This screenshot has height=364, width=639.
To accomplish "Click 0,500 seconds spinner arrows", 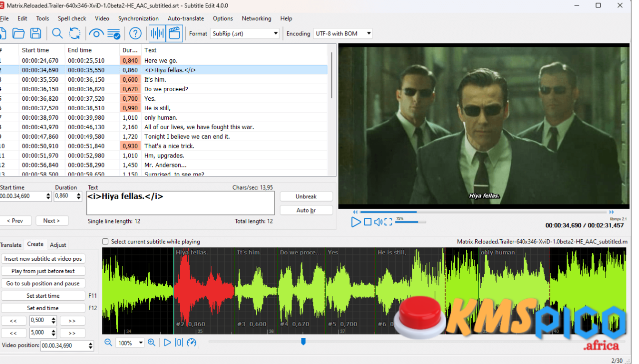I will [x=53, y=321].
